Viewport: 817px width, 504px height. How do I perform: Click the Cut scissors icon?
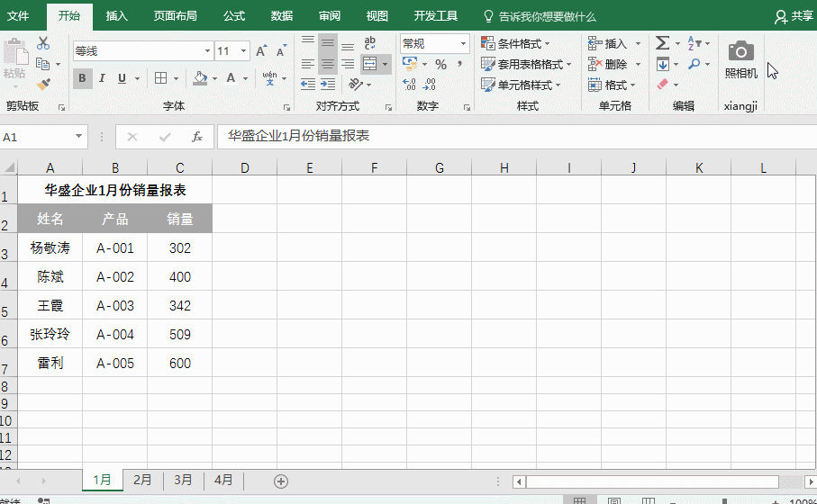click(43, 43)
